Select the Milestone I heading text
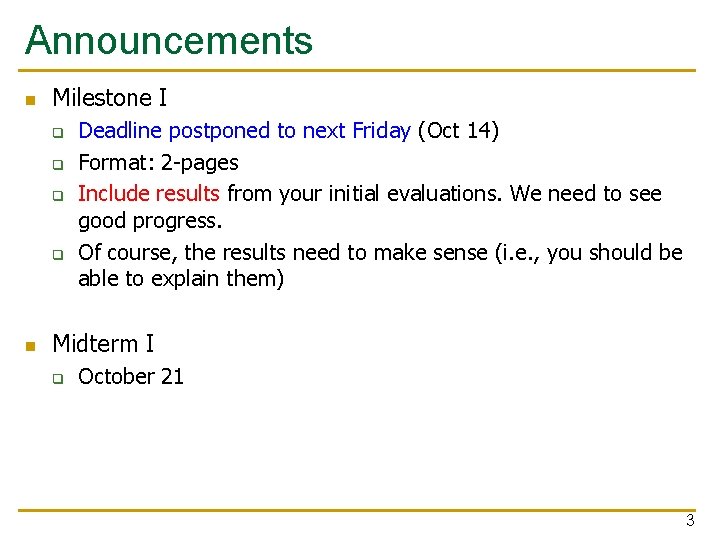This screenshot has width=720, height=540. pos(109,97)
